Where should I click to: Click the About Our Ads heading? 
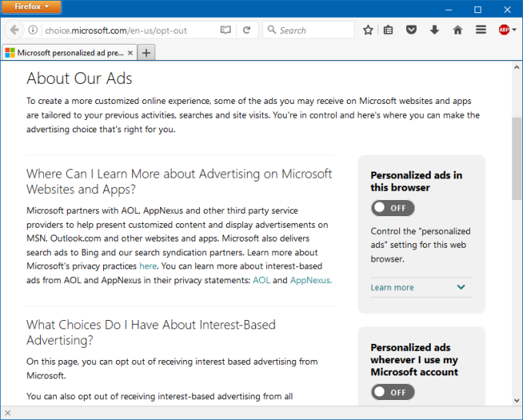click(79, 78)
